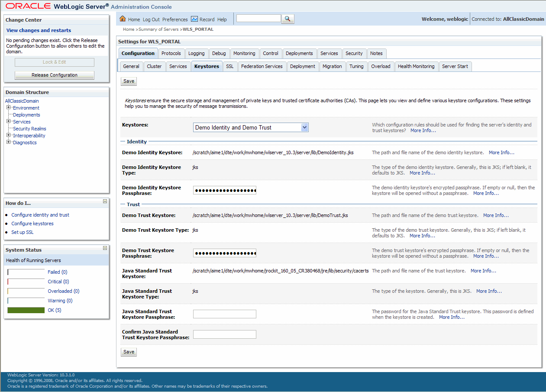Switch to the Overload sub-tab
This screenshot has width=546, height=392.
381,66
